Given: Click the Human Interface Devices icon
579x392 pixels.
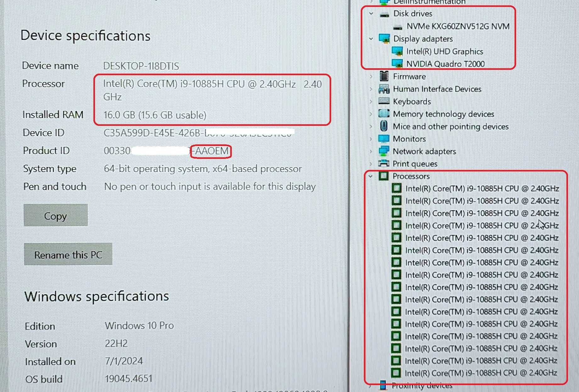Looking at the screenshot, I should point(384,89).
